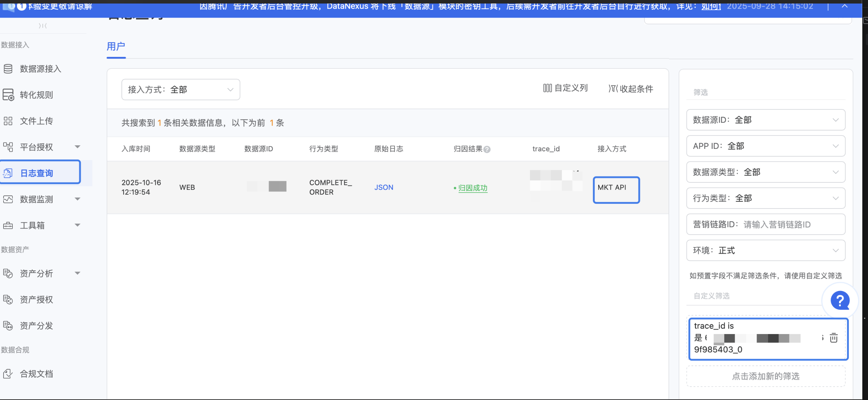The width and height of the screenshot is (868, 400).
Task: Expand the 数据监测 submenu arrow
Action: [x=78, y=199]
